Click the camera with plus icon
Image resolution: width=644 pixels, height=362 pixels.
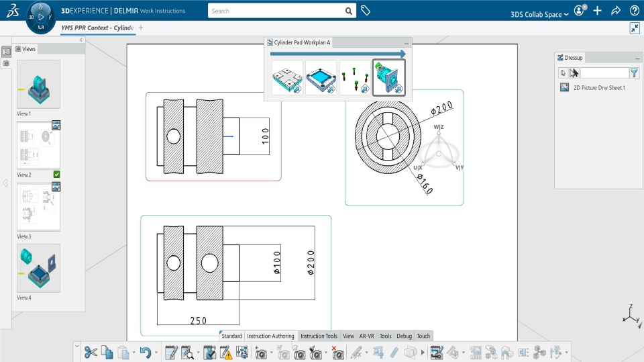coord(260,353)
